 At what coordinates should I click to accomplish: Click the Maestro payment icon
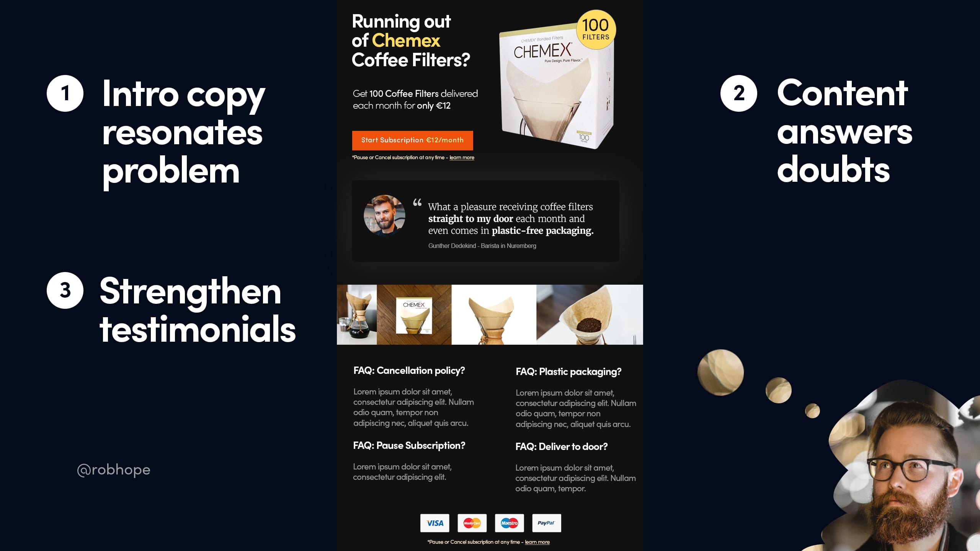click(x=509, y=523)
